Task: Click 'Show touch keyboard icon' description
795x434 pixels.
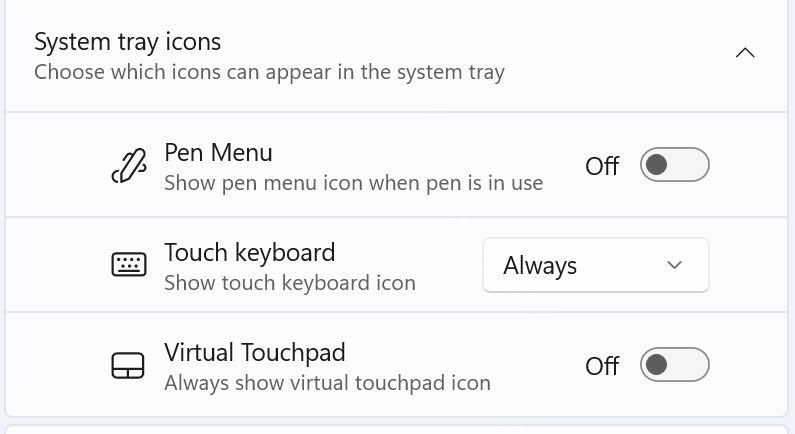Action: point(290,283)
